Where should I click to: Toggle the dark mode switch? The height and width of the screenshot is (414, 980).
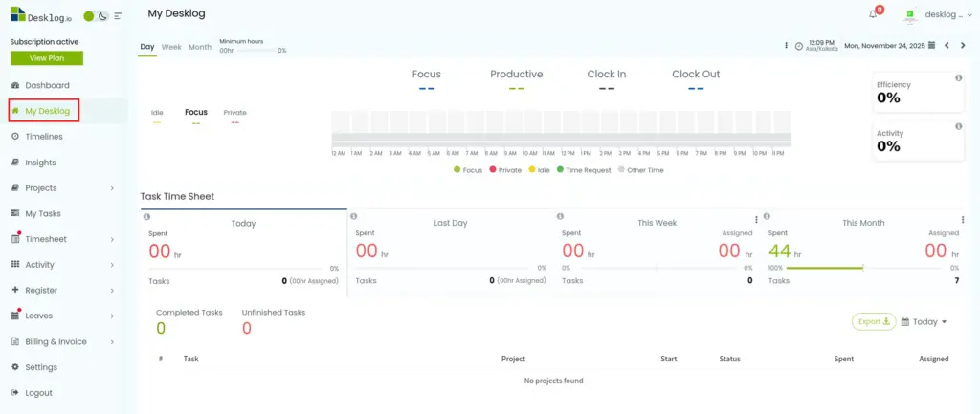click(96, 16)
